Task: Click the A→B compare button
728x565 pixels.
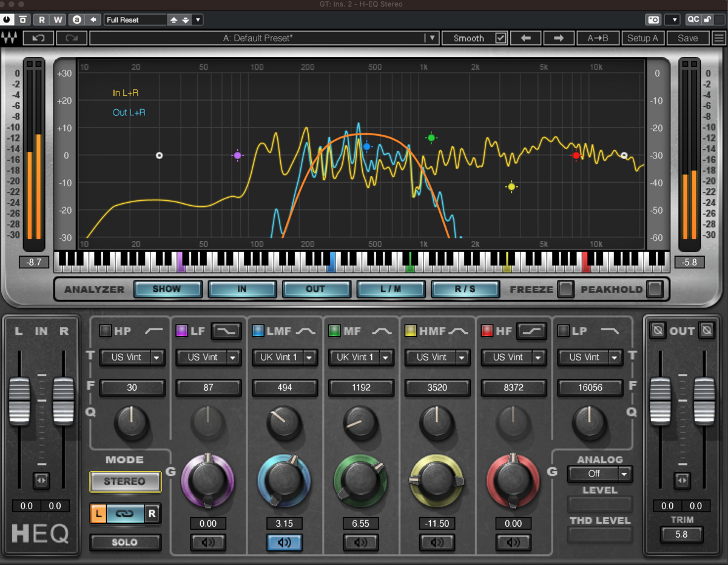Action: pyautogui.click(x=598, y=38)
